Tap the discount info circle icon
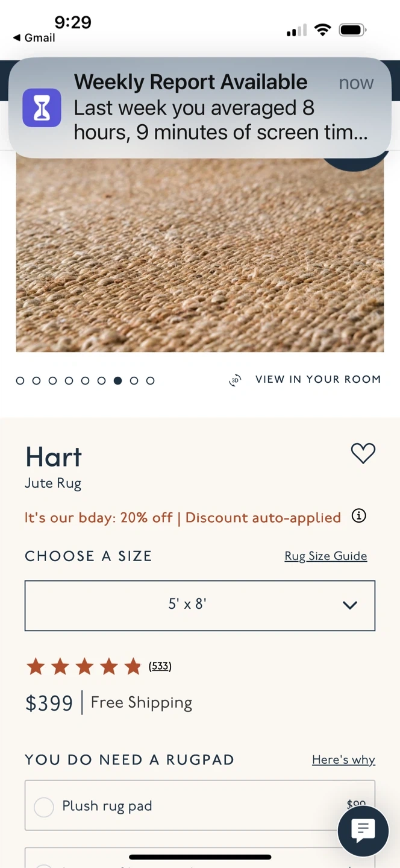 (358, 516)
